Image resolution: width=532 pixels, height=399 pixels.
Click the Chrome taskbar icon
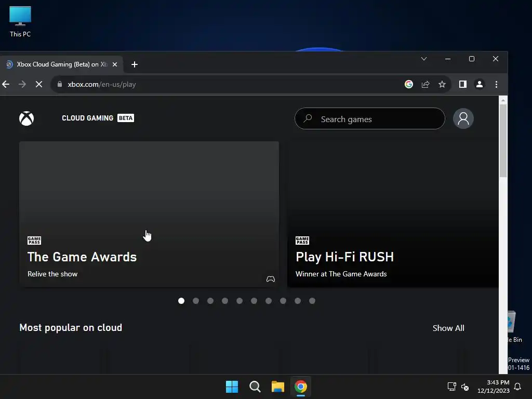pyautogui.click(x=301, y=387)
